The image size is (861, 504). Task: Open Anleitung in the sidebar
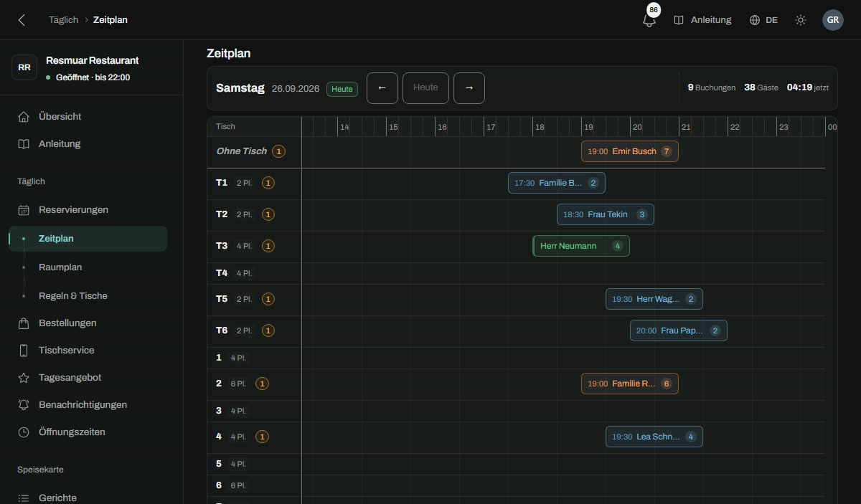(88, 143)
